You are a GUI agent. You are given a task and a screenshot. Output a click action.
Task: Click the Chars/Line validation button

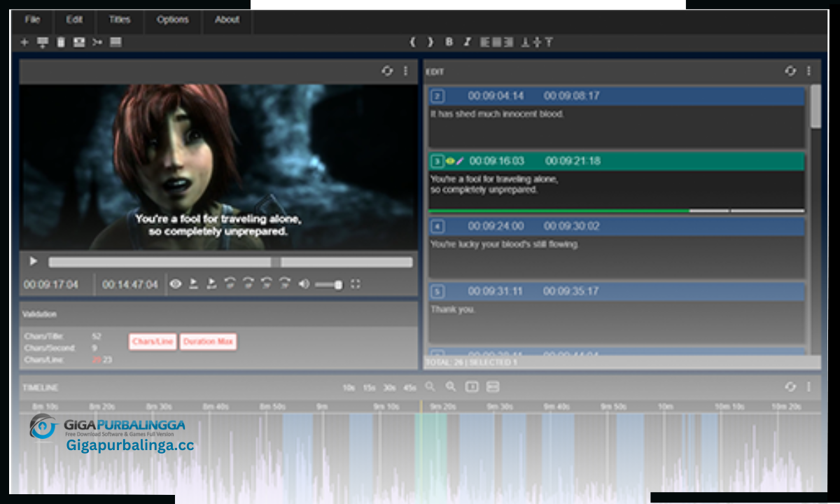click(x=152, y=342)
